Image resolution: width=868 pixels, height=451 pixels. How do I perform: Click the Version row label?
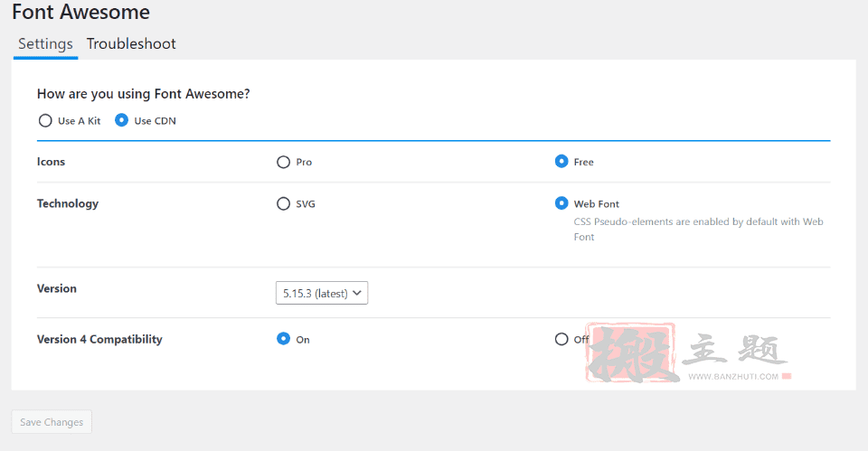(56, 288)
